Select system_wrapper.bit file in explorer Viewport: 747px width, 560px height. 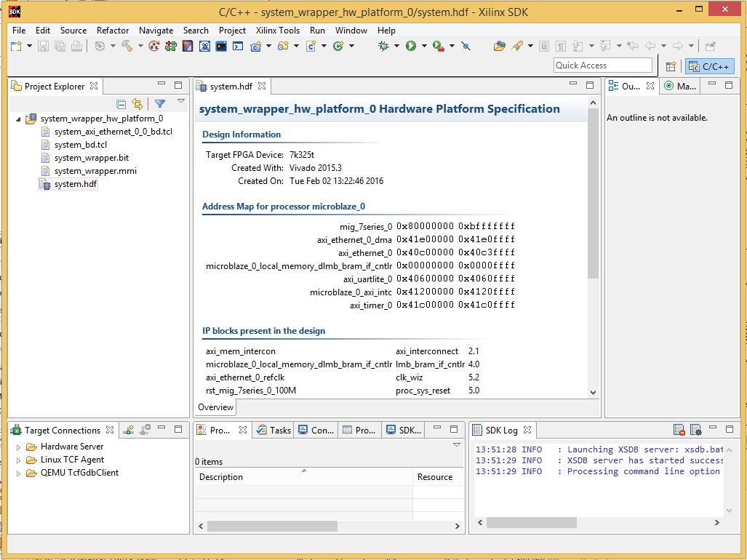pyautogui.click(x=92, y=158)
